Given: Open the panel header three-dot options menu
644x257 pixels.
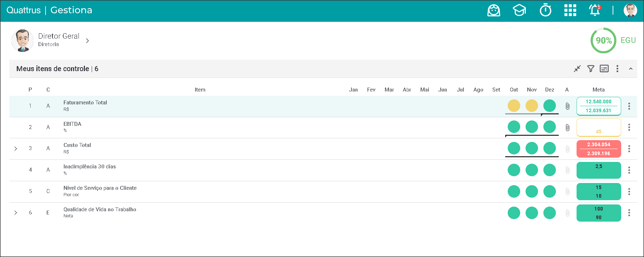Looking at the screenshot, I should point(617,69).
